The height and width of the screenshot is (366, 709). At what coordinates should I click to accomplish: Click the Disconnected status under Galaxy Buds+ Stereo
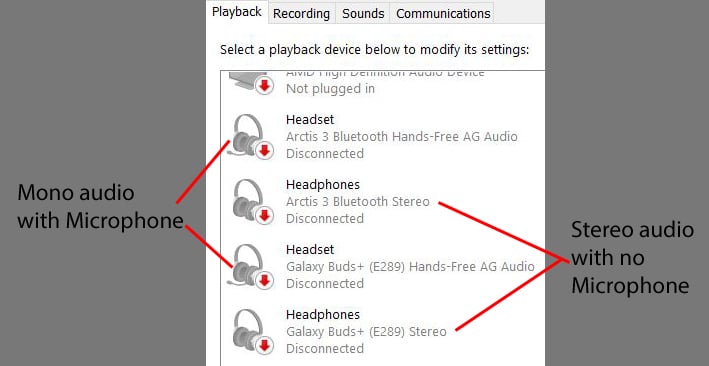click(x=325, y=349)
